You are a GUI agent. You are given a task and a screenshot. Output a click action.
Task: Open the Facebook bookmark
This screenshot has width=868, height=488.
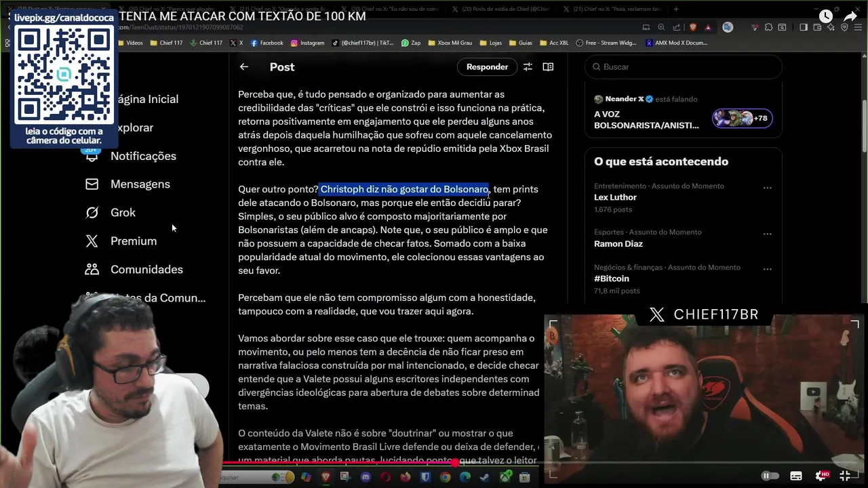pyautogui.click(x=267, y=43)
